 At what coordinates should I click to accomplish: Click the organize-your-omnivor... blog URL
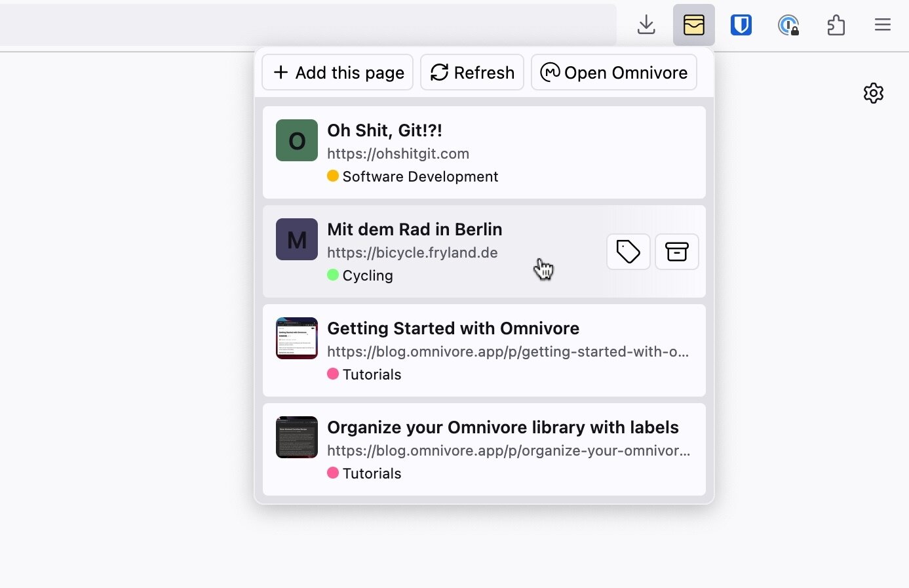(x=509, y=450)
